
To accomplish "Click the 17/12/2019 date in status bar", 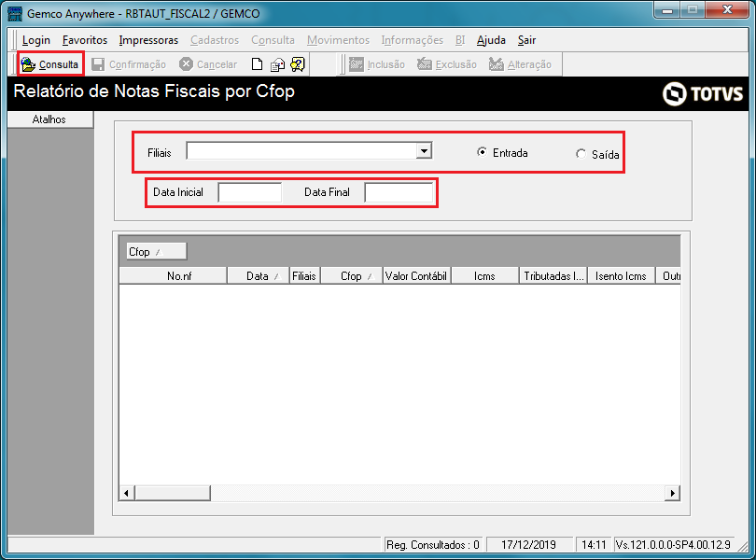I will 528,544.
